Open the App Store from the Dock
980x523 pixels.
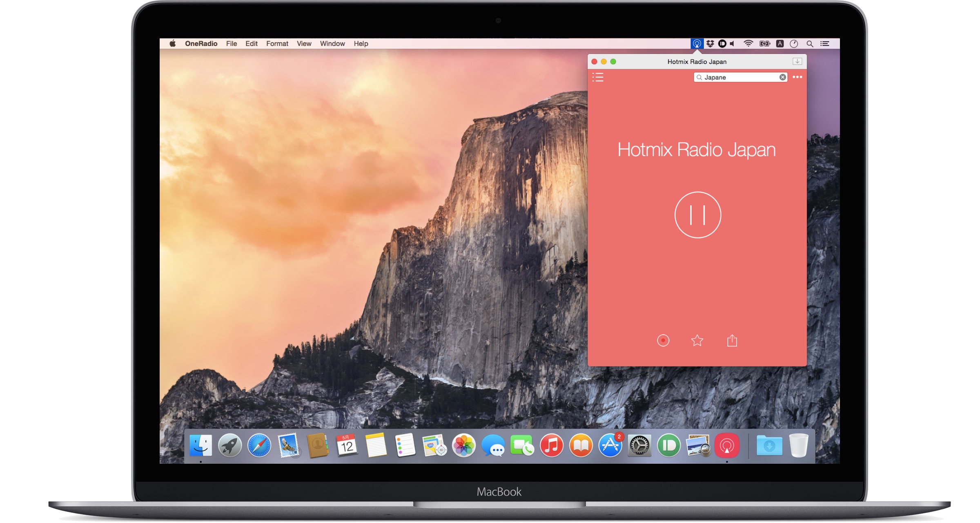(x=610, y=445)
